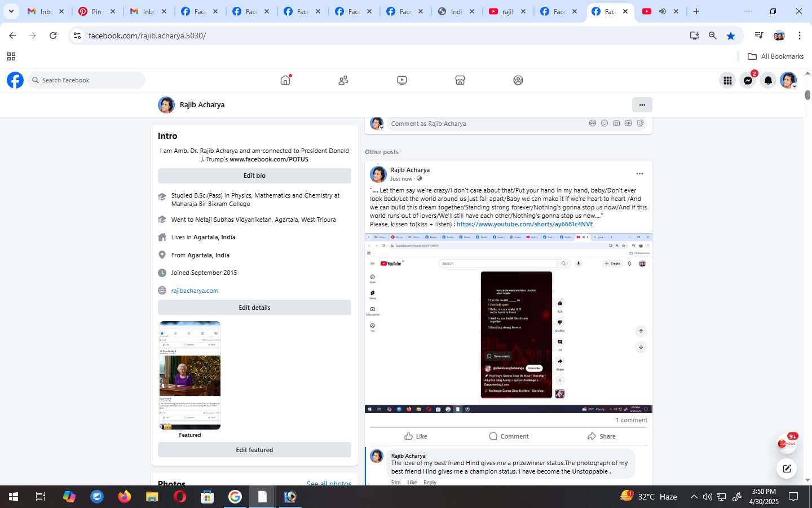Open All Bookmarks folder
The height and width of the screenshot is (508, 812).
click(775, 56)
